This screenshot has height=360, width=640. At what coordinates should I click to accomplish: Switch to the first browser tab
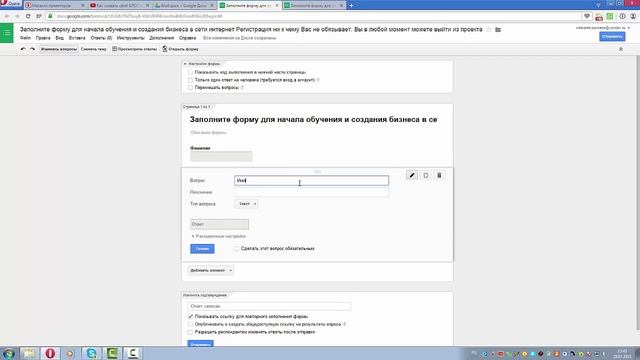tap(54, 5)
